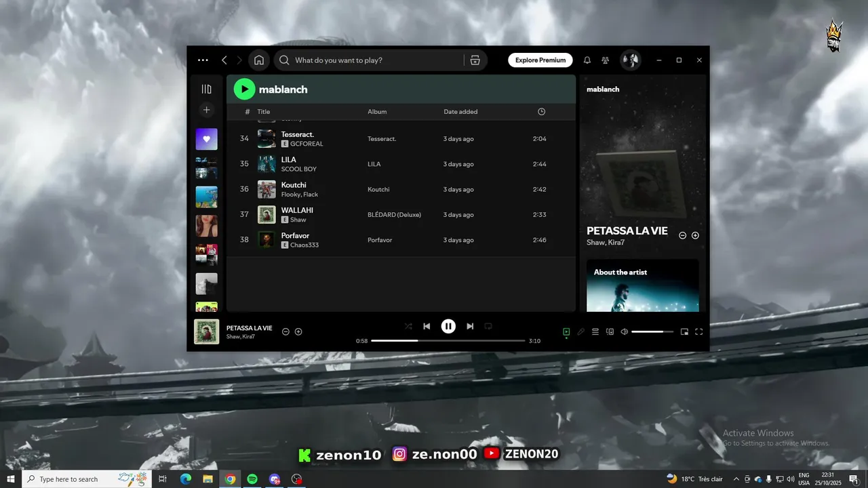The image size is (868, 488).
Task: Open the second sidebar playlist thumbnail
Action: point(207,168)
